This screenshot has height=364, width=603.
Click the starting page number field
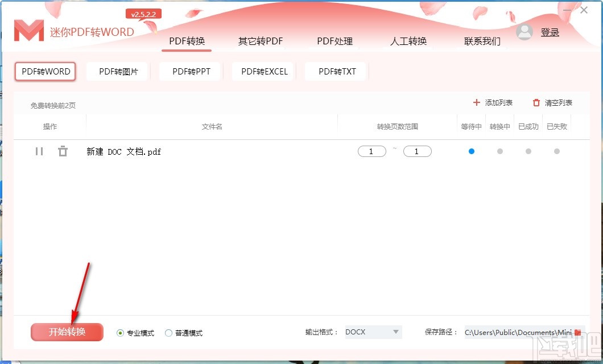tap(371, 151)
